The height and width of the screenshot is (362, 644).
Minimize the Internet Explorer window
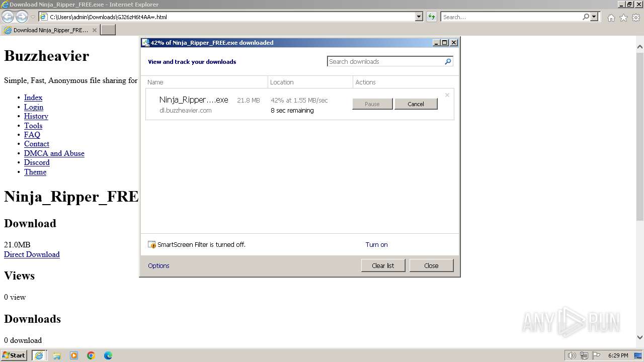621,5
